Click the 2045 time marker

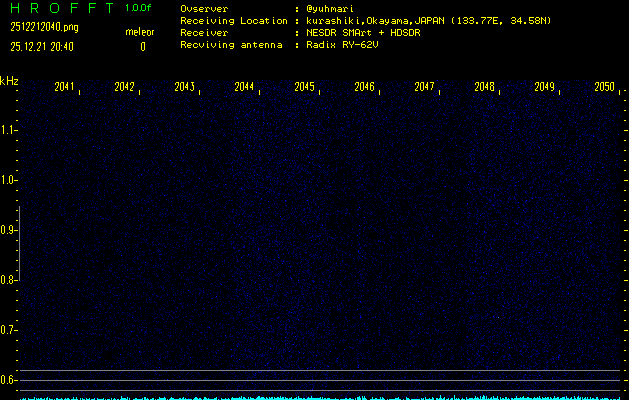tap(304, 88)
